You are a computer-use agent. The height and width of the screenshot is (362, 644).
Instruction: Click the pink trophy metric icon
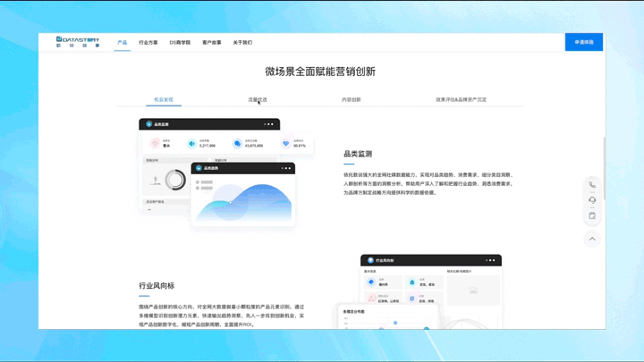[155, 143]
